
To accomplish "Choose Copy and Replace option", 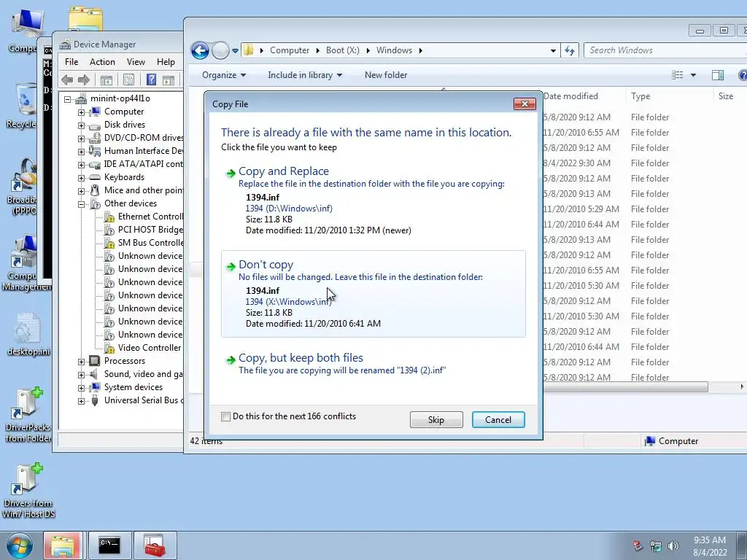I will pyautogui.click(x=373, y=200).
